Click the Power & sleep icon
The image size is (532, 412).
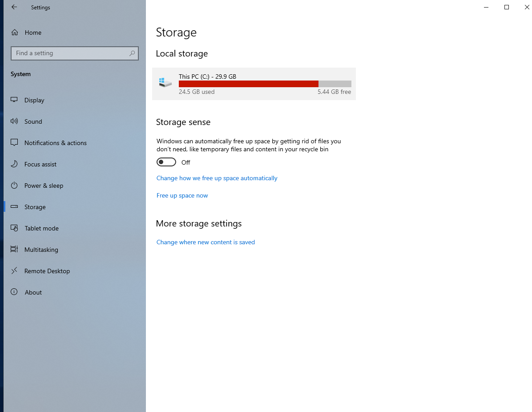(x=14, y=185)
